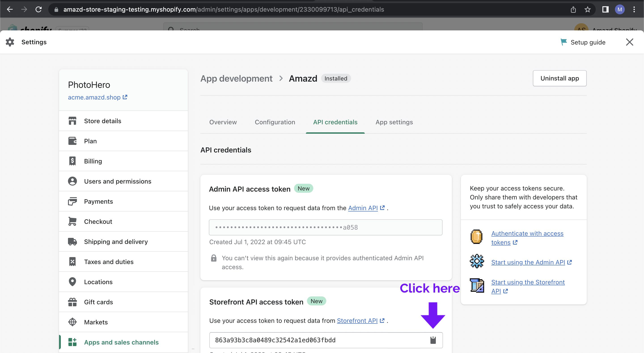
Task: Click the Storefront API blueprint icon
Action: point(477,285)
